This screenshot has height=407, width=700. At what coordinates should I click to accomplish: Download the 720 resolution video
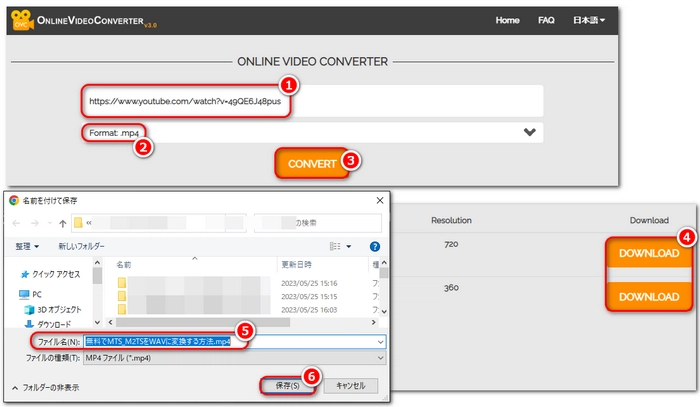click(x=648, y=253)
